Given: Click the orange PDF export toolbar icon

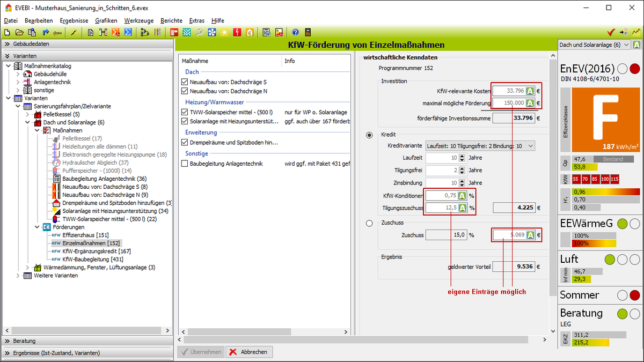Looking at the screenshot, I should click(x=116, y=32).
